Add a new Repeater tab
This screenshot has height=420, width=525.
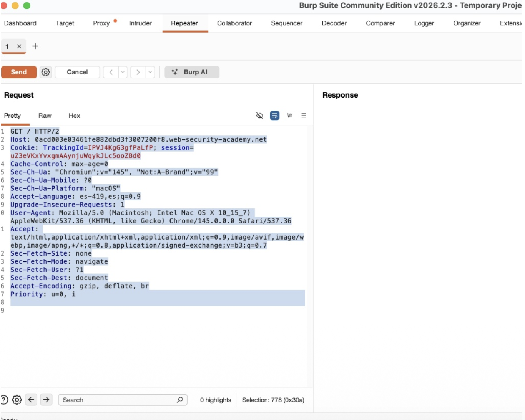[x=35, y=46]
